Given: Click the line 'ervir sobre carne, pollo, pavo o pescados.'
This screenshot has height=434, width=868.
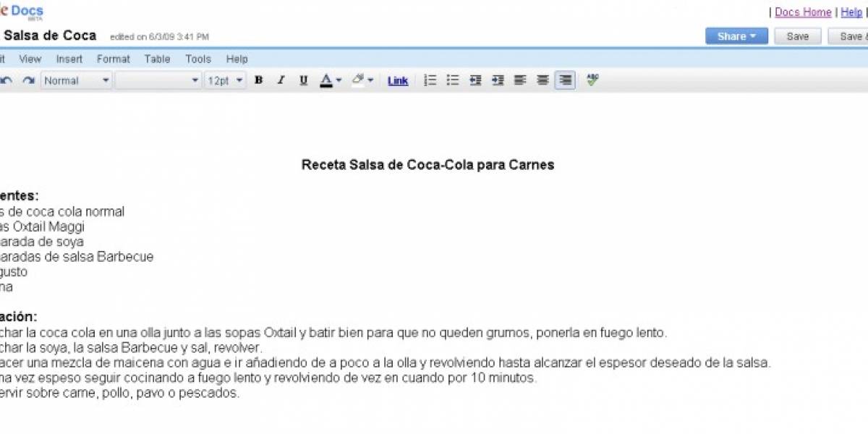Looking at the screenshot, I should click(119, 393).
